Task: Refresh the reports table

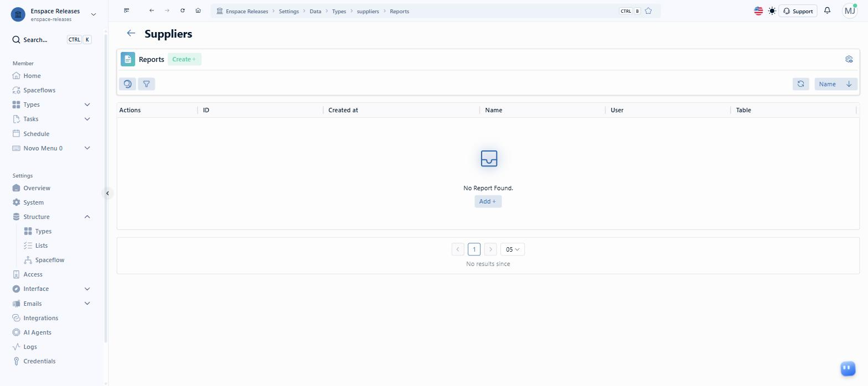Action: (x=800, y=84)
